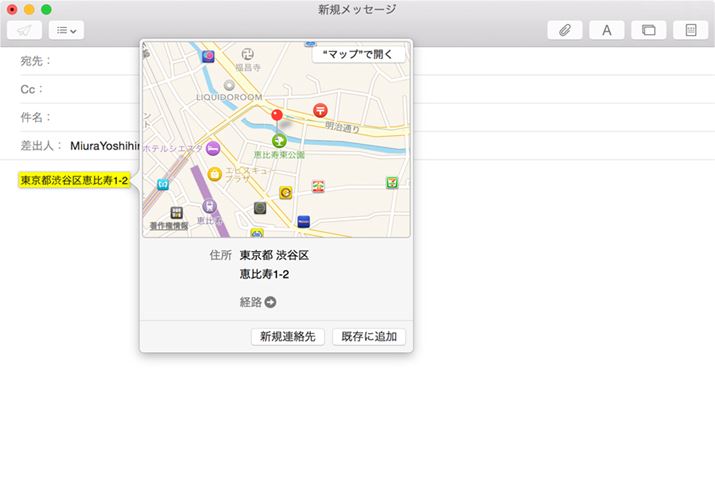This screenshot has width=715, height=477.
Task: Click the red map pin
Action: pos(277,115)
